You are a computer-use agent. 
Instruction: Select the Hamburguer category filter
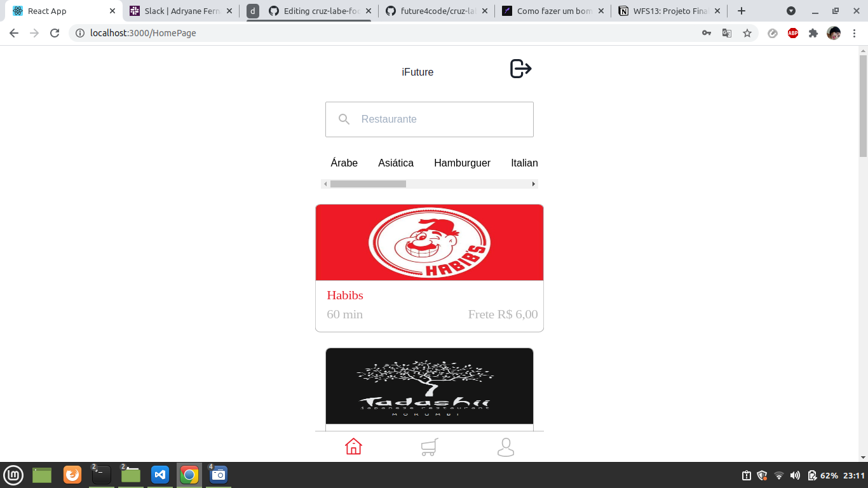pos(462,163)
